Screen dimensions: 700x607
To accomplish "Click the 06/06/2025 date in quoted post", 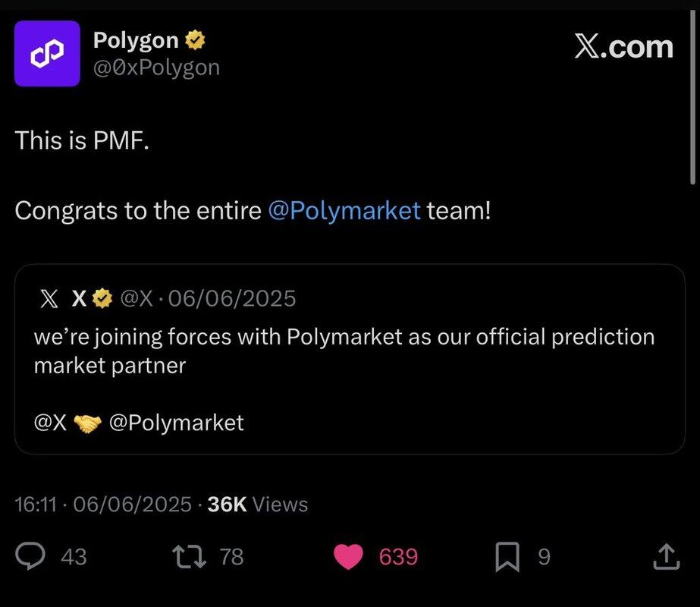I will (233, 299).
